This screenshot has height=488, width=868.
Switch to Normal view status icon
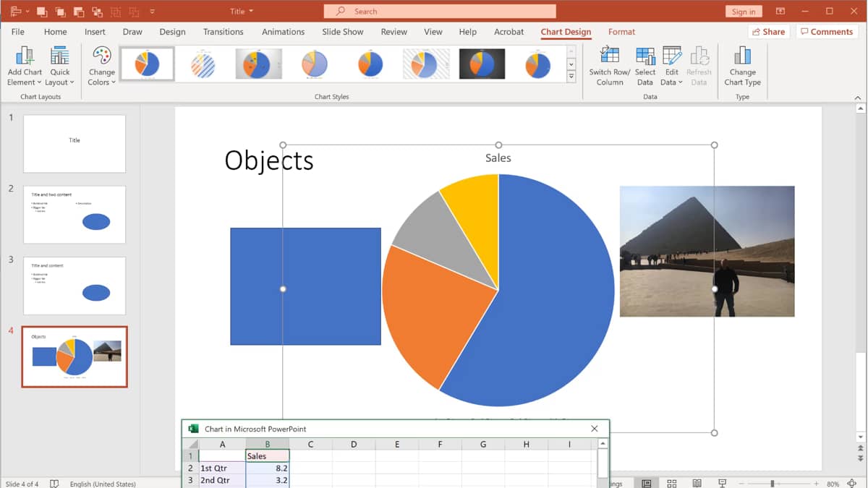coord(646,483)
